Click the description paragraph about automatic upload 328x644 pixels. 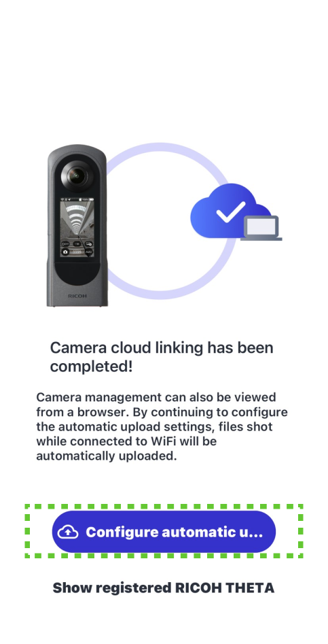click(x=162, y=427)
